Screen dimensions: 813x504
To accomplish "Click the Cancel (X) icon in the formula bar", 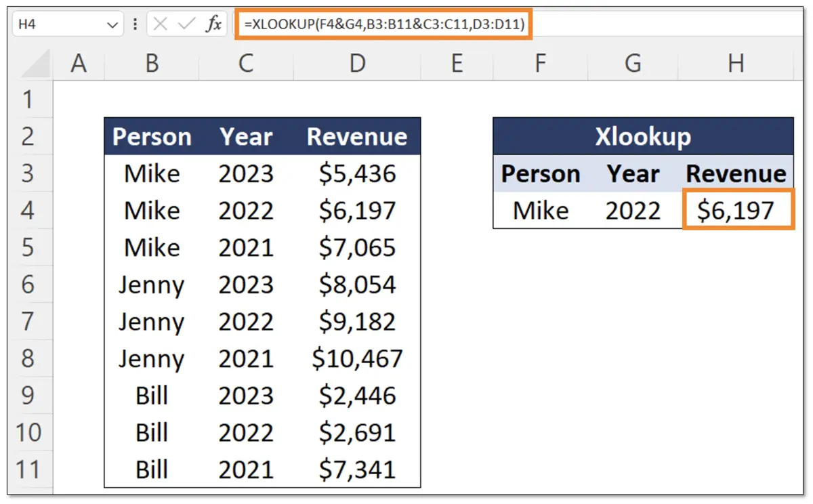I will click(162, 22).
